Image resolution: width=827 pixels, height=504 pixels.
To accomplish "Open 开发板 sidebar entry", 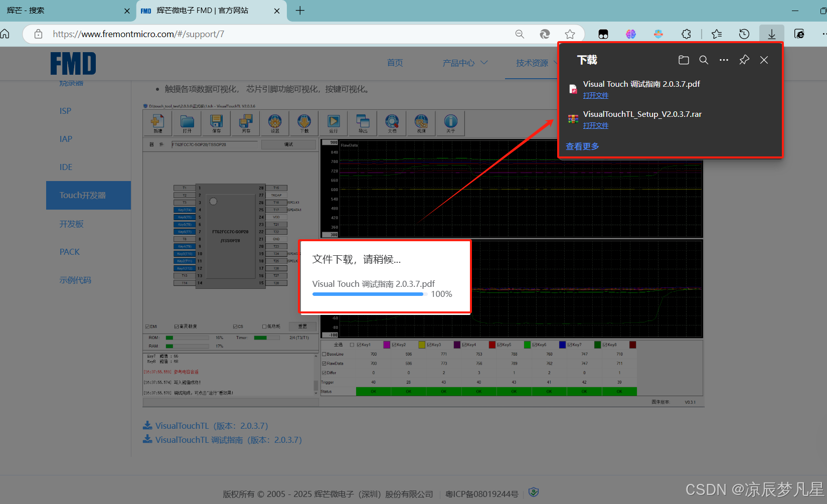I will (x=71, y=224).
